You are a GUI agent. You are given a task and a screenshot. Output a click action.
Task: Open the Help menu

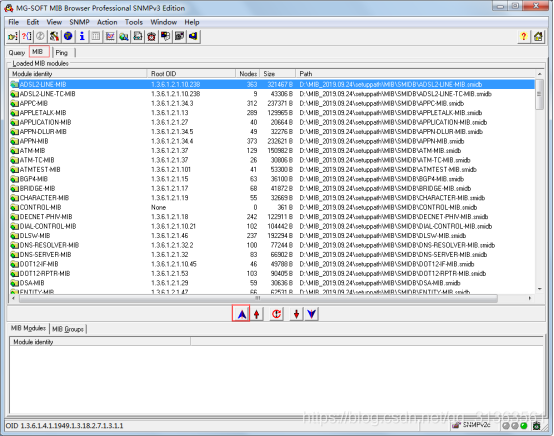192,22
